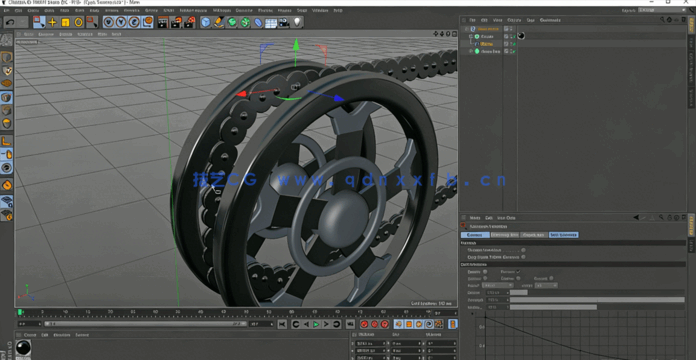This screenshot has height=360, width=696.
Task: Open the Attribute Manager Mode menu
Action: [475, 218]
